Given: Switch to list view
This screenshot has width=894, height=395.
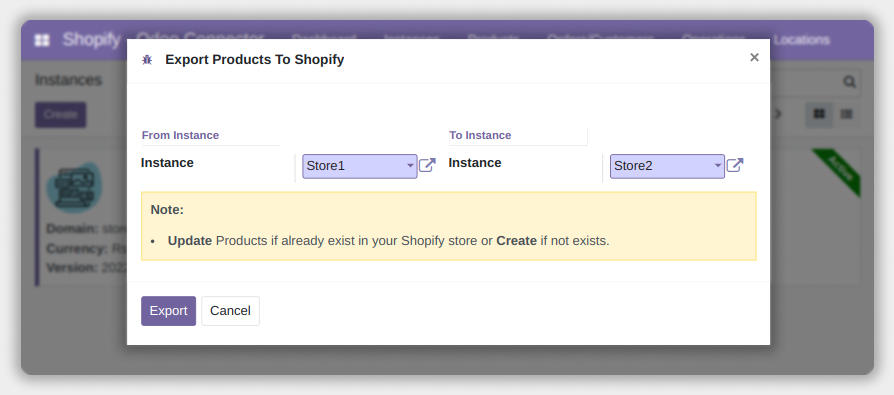Looking at the screenshot, I should click(847, 115).
